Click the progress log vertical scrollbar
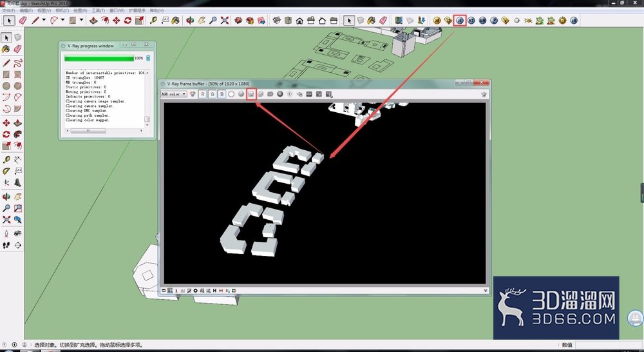 point(147,98)
